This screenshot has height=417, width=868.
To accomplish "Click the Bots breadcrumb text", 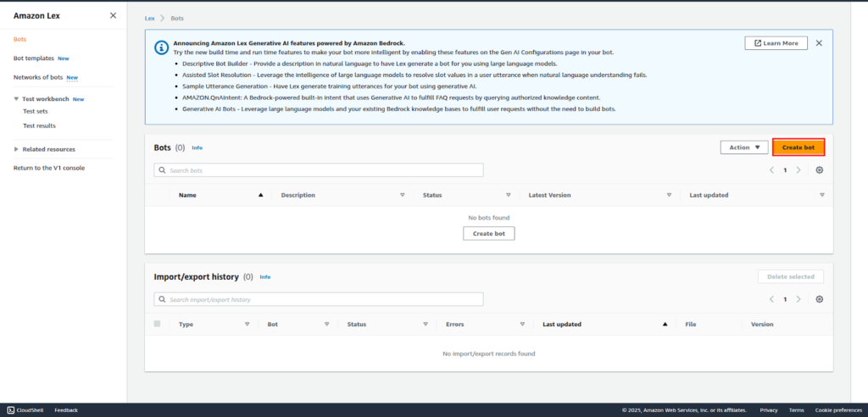I will coord(177,19).
